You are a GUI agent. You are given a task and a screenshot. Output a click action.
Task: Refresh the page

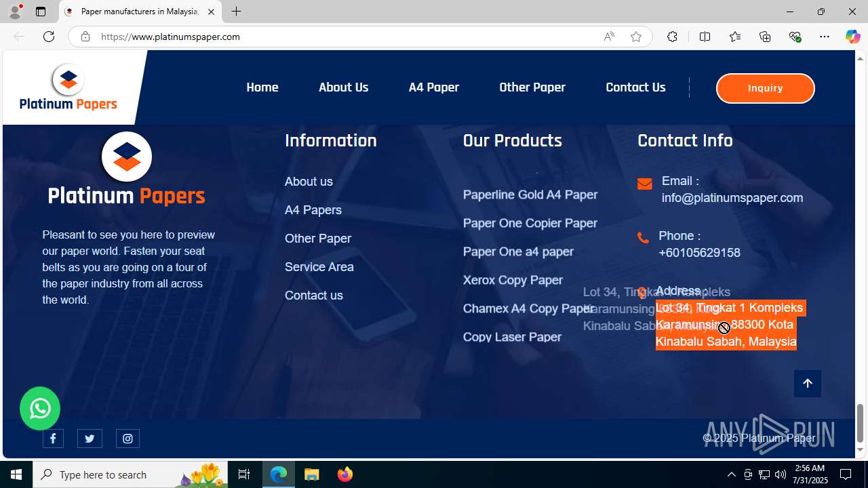tap(49, 37)
